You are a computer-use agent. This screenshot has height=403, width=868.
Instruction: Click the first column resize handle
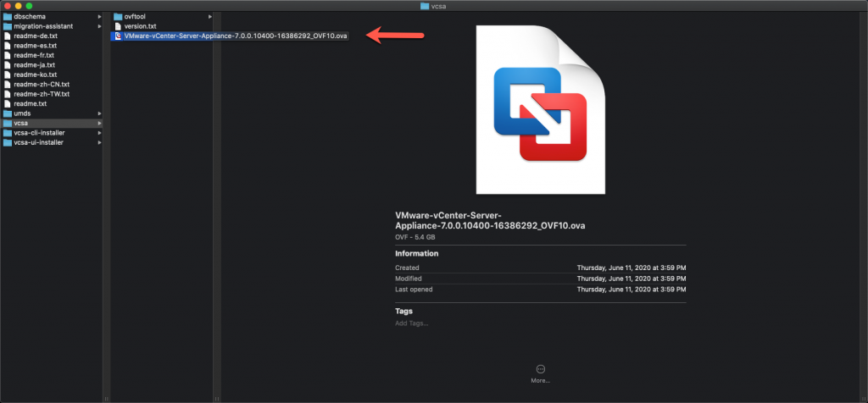pyautogui.click(x=106, y=398)
